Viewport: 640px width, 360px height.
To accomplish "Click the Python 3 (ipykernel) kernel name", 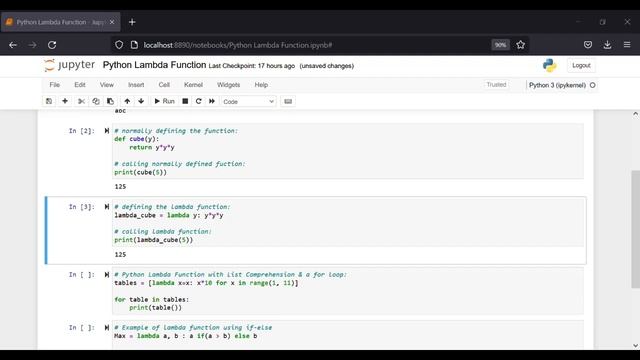I will 557,85.
